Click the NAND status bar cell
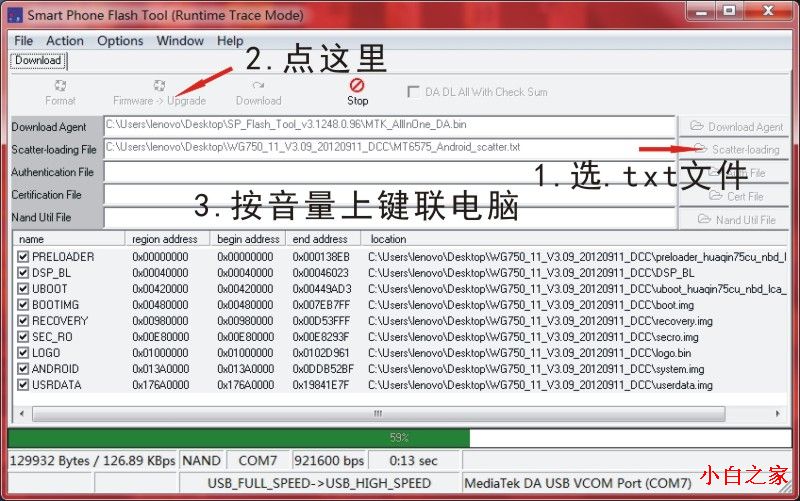 coord(202,461)
